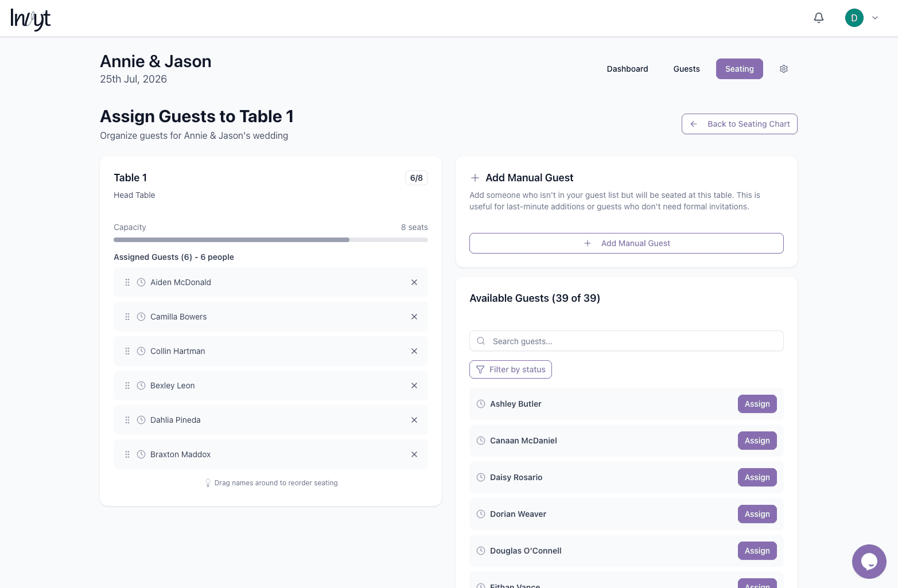The height and width of the screenshot is (588, 898).
Task: Switch to the Dashboard tab
Action: [x=627, y=69]
